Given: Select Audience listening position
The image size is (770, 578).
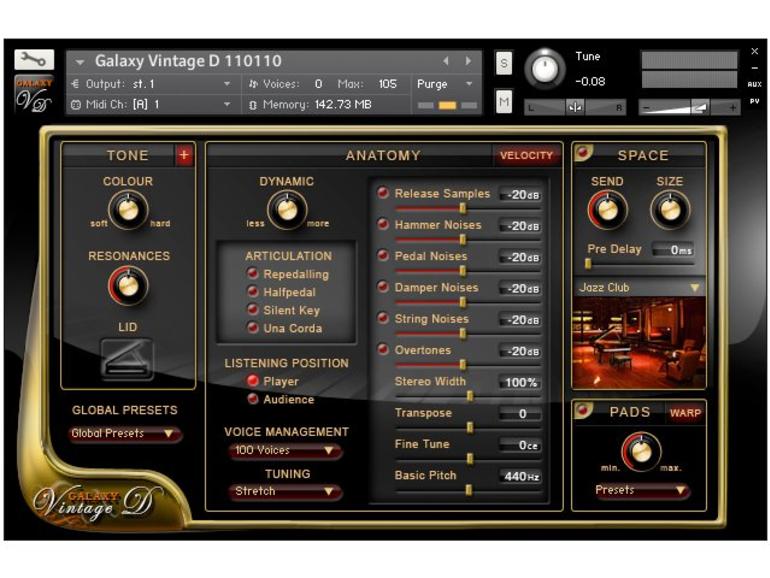Looking at the screenshot, I should pos(252,399).
